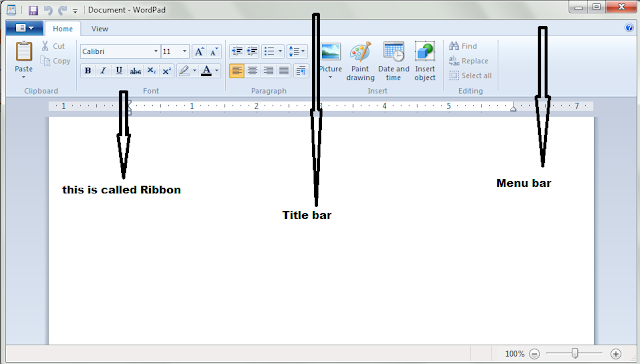This screenshot has width=640, height=364.
Task: Open the WordPad file menu button
Action: [24, 28]
